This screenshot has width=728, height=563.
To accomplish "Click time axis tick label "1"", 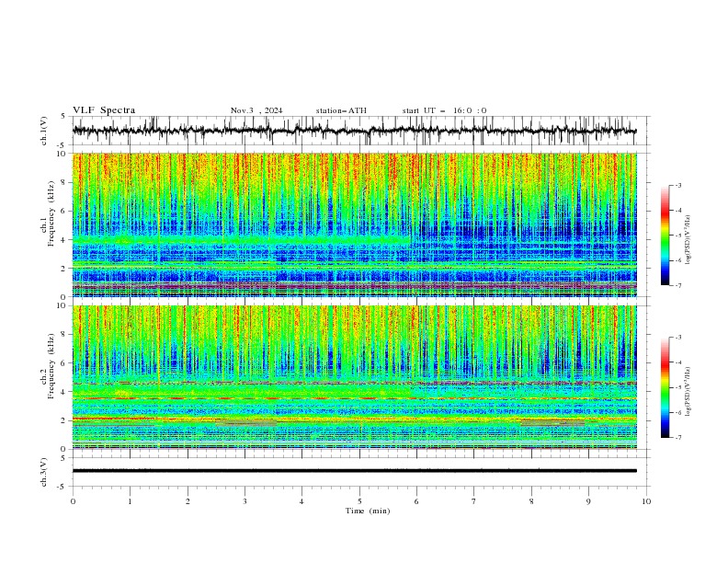I will (x=130, y=501).
